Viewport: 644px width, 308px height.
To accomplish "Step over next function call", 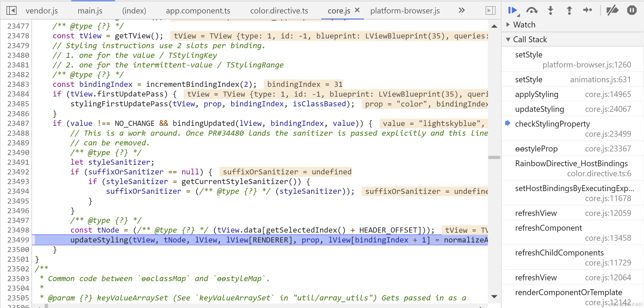I will pyautogui.click(x=532, y=10).
